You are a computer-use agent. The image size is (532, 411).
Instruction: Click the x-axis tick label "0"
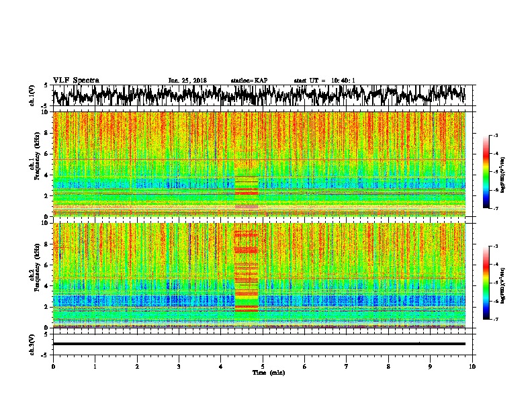[x=53, y=367]
